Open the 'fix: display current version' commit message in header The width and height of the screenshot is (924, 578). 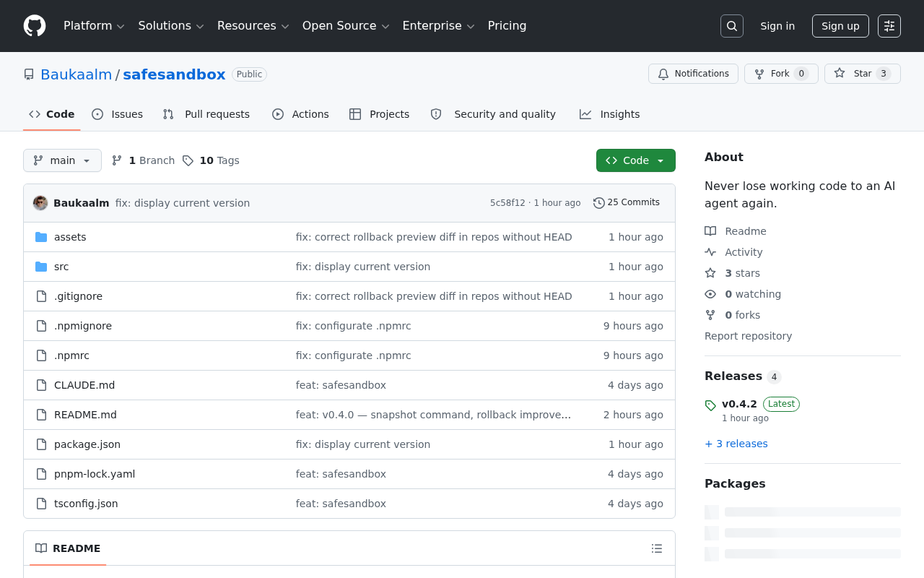(x=183, y=203)
